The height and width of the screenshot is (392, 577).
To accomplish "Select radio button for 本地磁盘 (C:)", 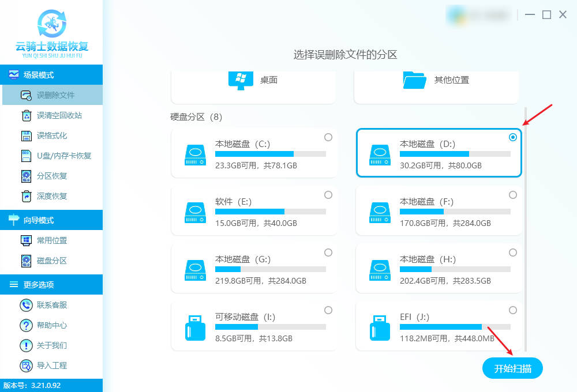I will click(328, 137).
